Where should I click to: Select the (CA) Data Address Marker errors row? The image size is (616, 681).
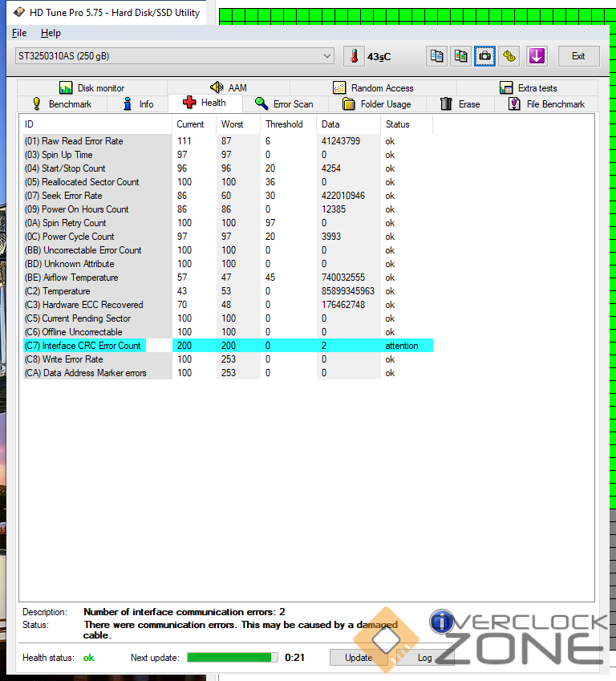point(228,373)
